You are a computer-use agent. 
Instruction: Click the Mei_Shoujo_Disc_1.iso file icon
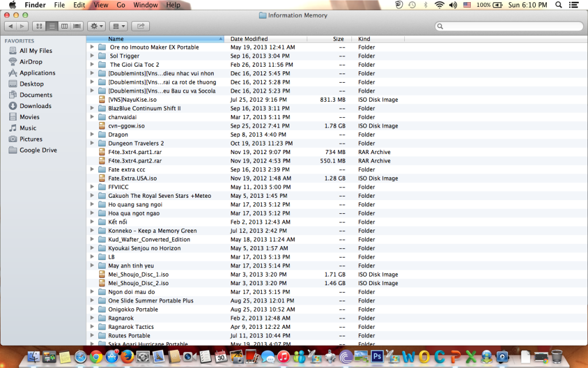pyautogui.click(x=102, y=274)
